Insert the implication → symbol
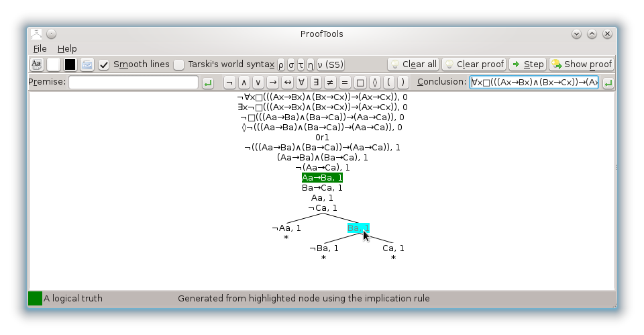This screenshot has width=644, height=335. point(273,83)
